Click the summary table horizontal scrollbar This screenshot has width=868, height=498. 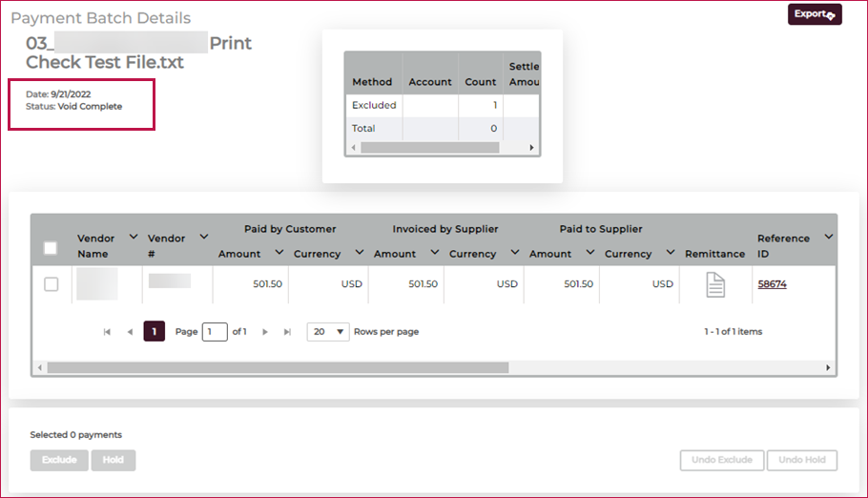(x=430, y=147)
